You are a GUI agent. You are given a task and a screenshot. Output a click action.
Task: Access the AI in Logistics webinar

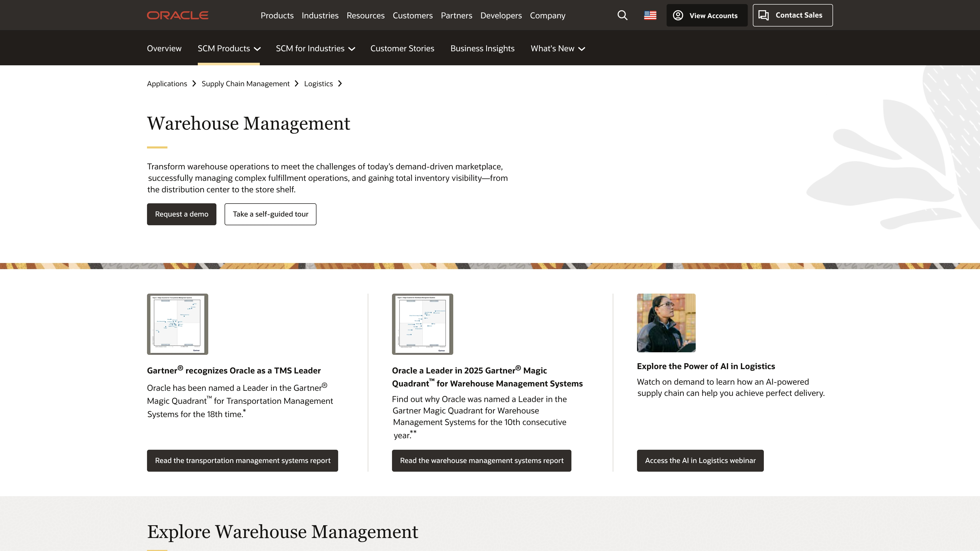click(x=700, y=460)
